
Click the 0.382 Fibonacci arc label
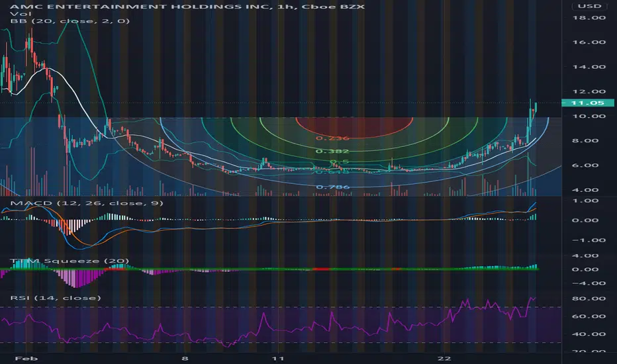pos(332,151)
